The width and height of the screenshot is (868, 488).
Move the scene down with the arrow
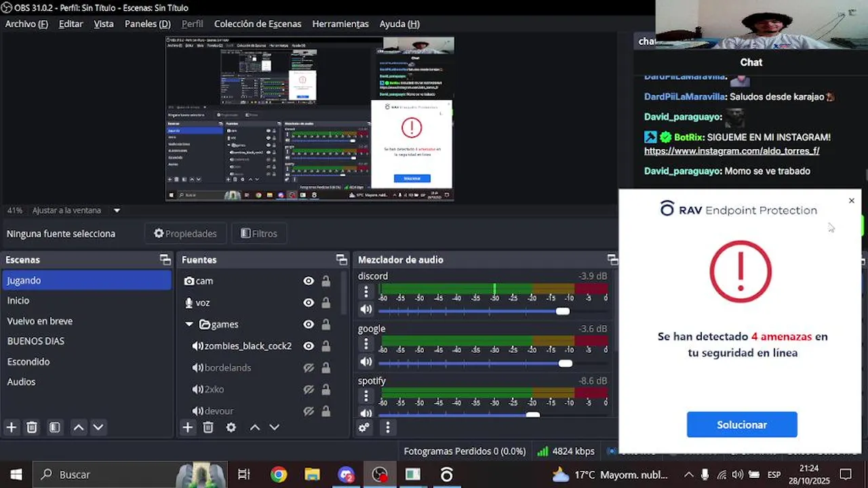(98, 427)
